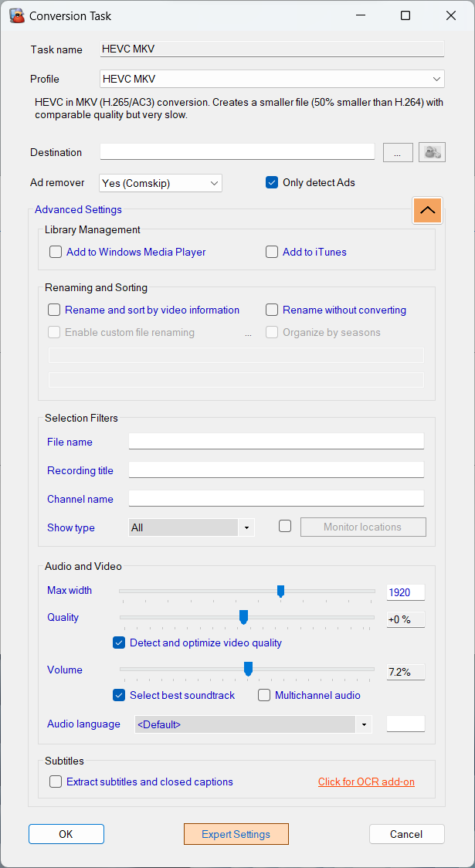
Task: Enable Multichannel audio option
Action: [264, 695]
